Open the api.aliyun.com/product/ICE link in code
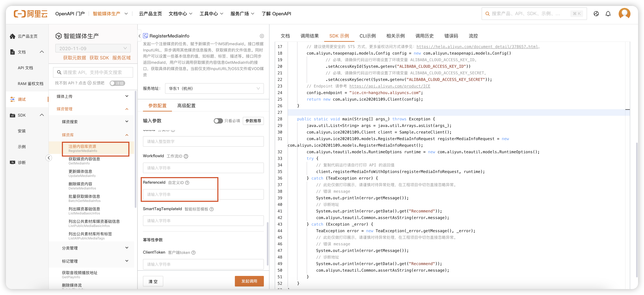This screenshot has height=295, width=644. pyautogui.click(x=390, y=86)
